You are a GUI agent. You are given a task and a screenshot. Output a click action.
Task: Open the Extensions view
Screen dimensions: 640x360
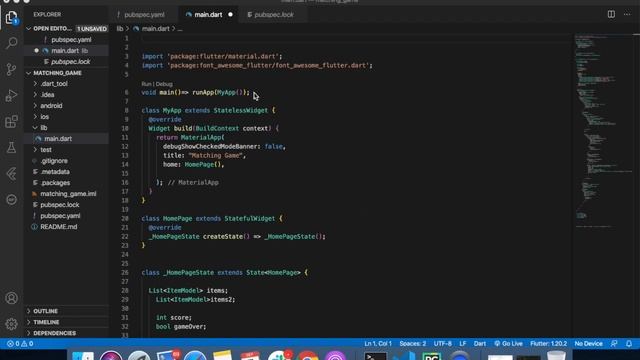11,122
